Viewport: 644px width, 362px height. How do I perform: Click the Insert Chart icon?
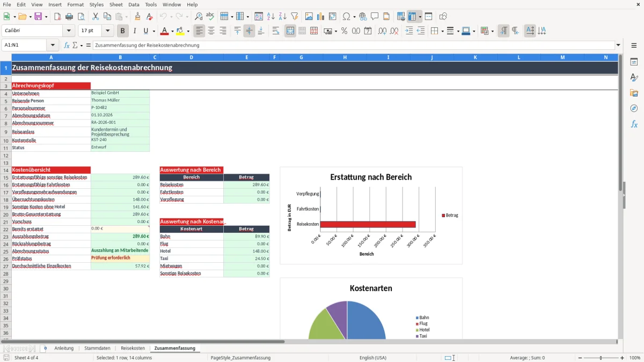click(x=321, y=17)
